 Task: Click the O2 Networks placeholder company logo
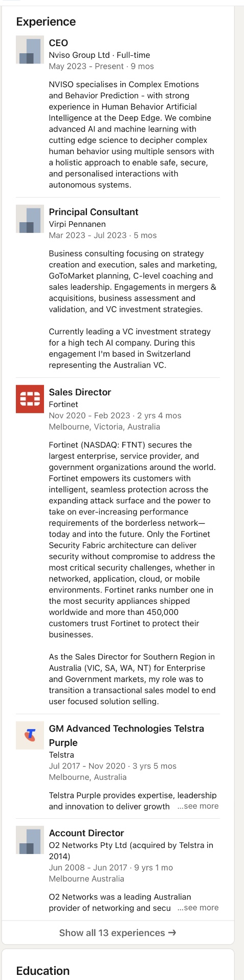coord(30,840)
